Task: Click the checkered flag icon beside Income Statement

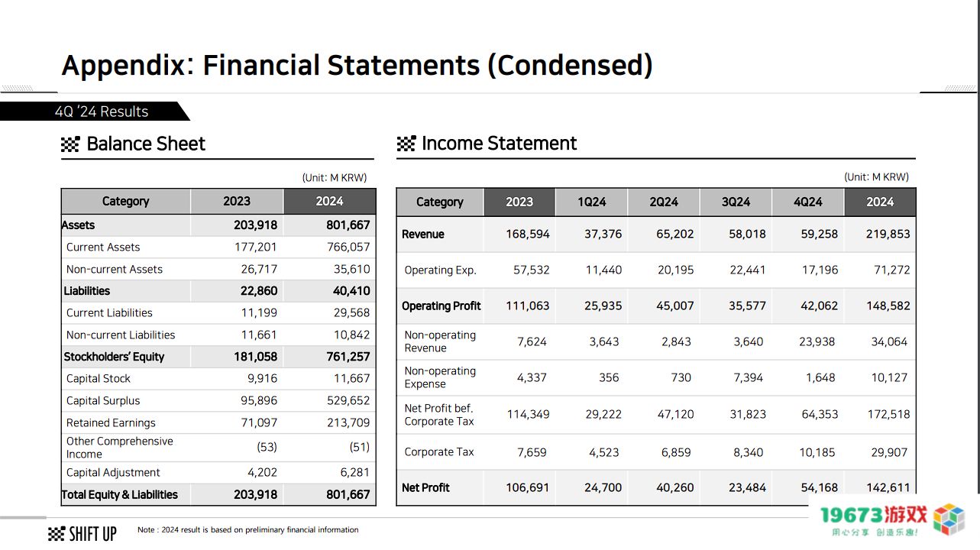Action: 406,144
